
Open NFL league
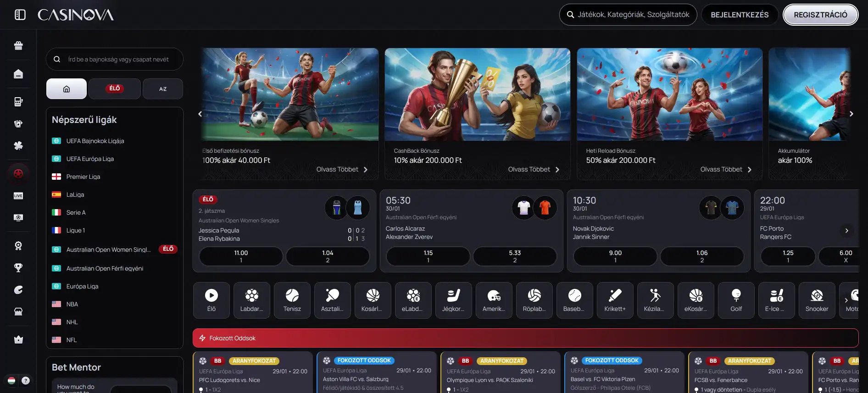(115, 340)
